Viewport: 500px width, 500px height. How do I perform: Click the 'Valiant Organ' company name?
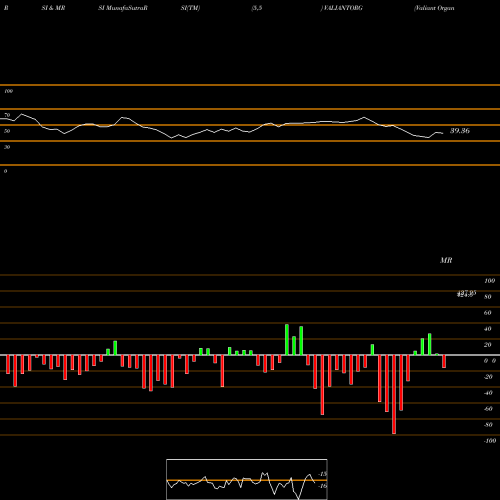(434, 8)
